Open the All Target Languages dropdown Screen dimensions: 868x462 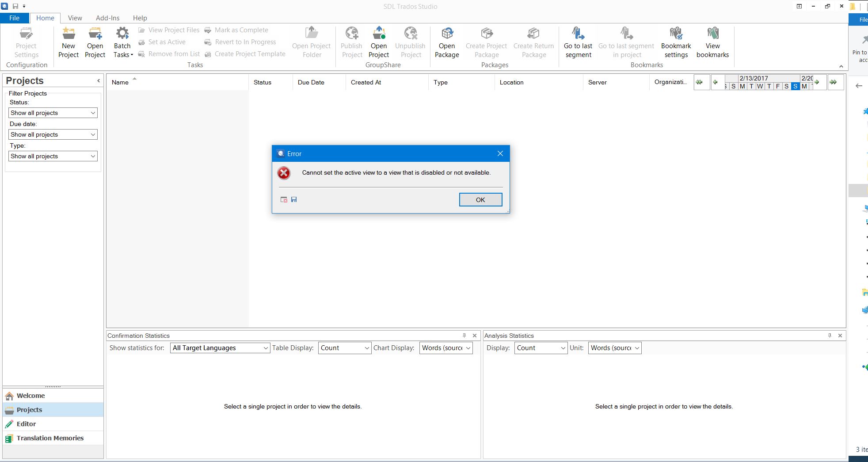coord(220,348)
